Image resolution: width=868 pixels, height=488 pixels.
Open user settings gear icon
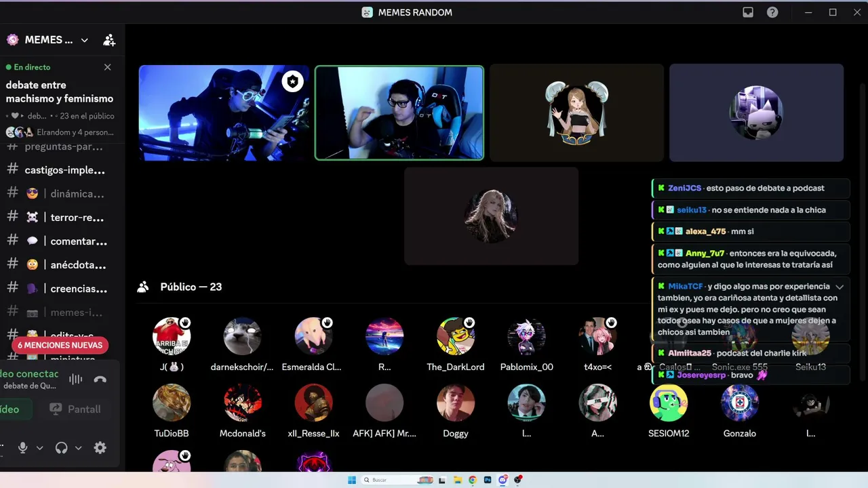[x=100, y=448]
